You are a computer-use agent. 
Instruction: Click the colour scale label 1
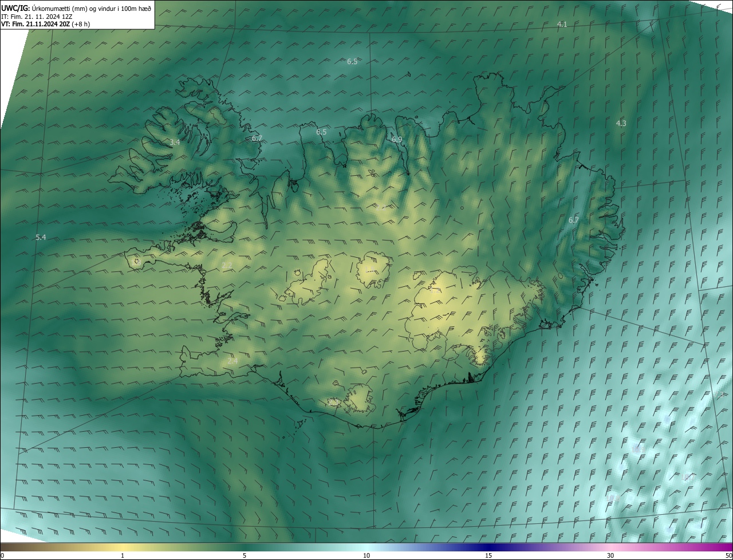click(x=123, y=555)
